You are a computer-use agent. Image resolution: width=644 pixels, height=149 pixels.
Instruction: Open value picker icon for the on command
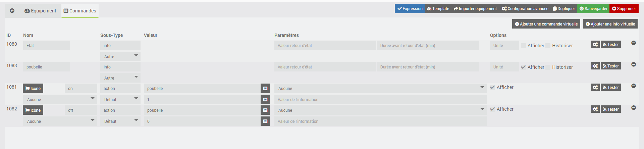coord(265,89)
